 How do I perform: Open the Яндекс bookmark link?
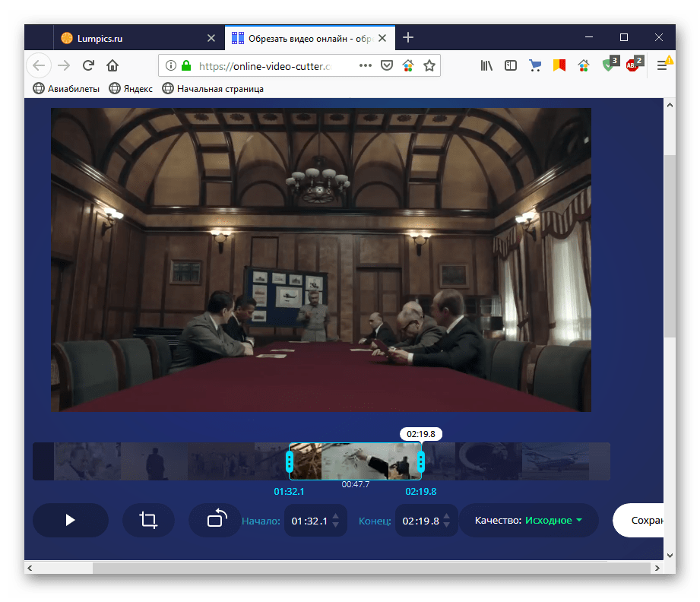[131, 89]
